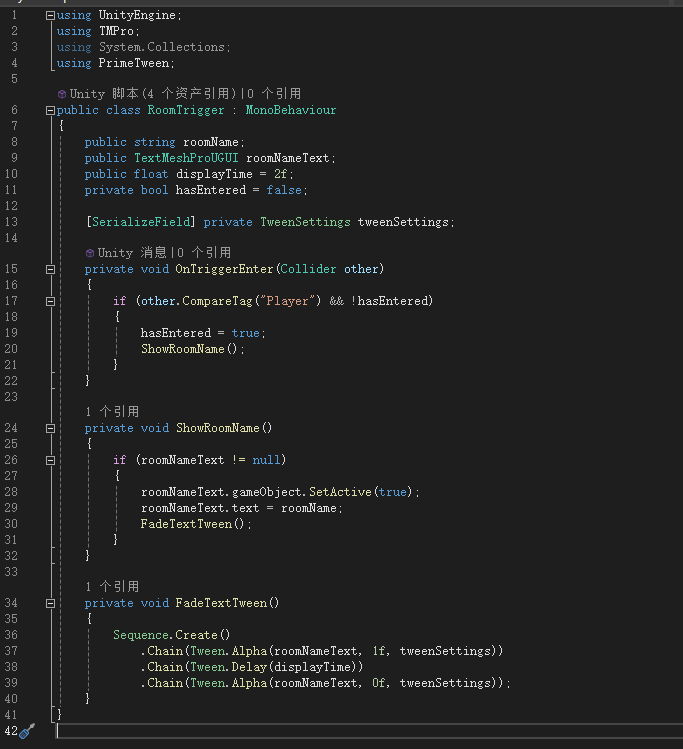Collapse the using directives block on line 1
Image resolution: width=683 pixels, height=749 pixels.
tap(50, 16)
